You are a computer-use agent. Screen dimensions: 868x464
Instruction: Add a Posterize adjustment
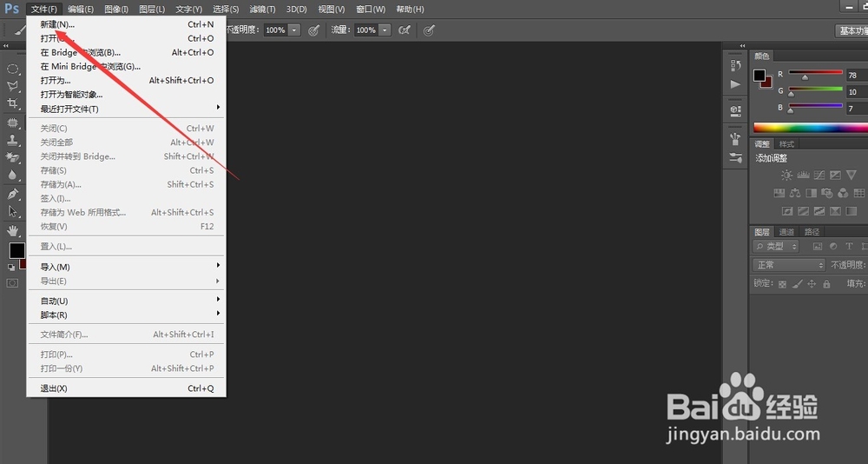pos(803,211)
